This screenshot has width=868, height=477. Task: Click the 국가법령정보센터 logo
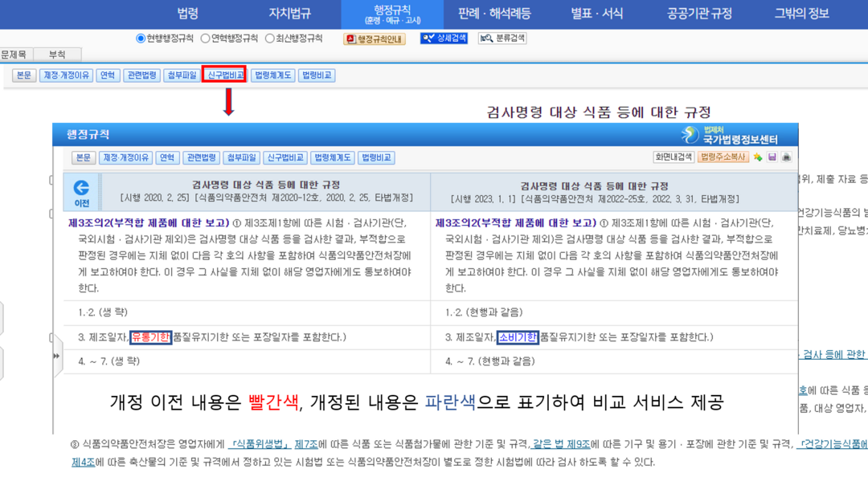tap(730, 135)
